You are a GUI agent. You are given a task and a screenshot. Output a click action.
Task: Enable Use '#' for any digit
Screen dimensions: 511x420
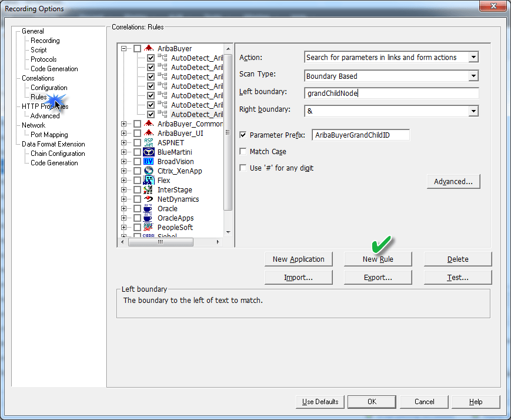[243, 168]
